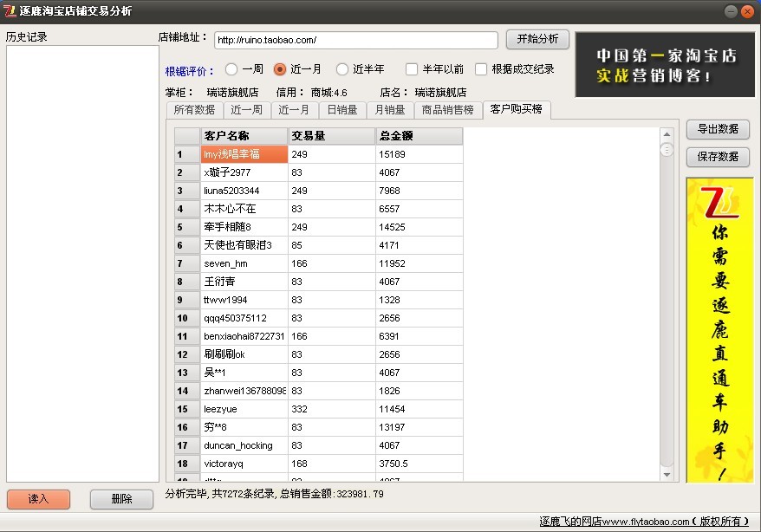This screenshot has width=761, height=532.
Task: Click transaction count cell 85
Action: point(331,245)
